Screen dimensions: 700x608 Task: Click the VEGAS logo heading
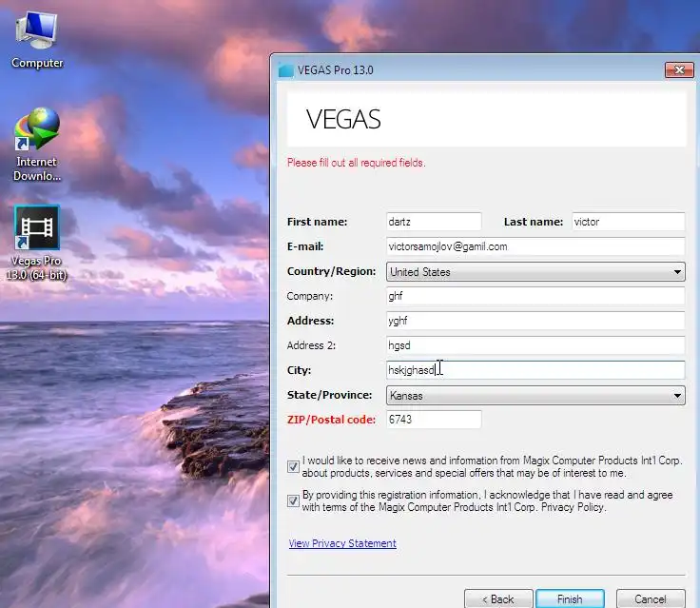click(x=343, y=119)
